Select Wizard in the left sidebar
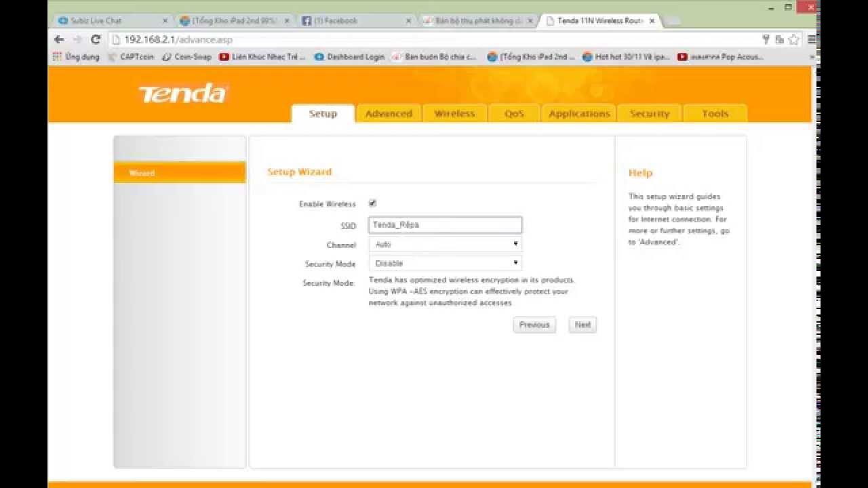 point(180,173)
